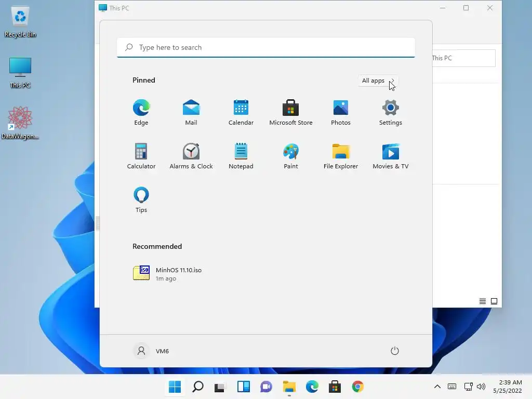Open Microsoft Store taskbar icon

[x=335, y=387]
